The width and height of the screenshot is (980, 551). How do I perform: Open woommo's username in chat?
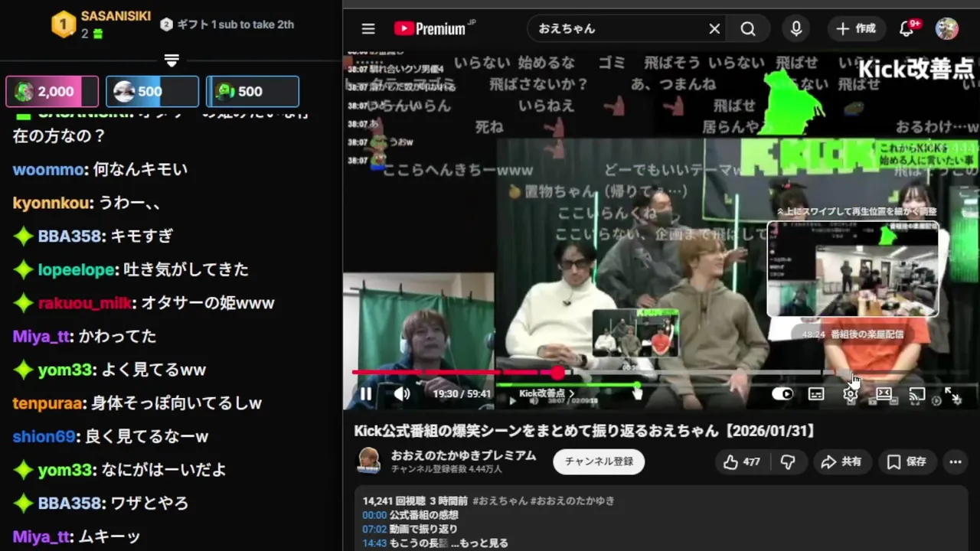[49, 170]
